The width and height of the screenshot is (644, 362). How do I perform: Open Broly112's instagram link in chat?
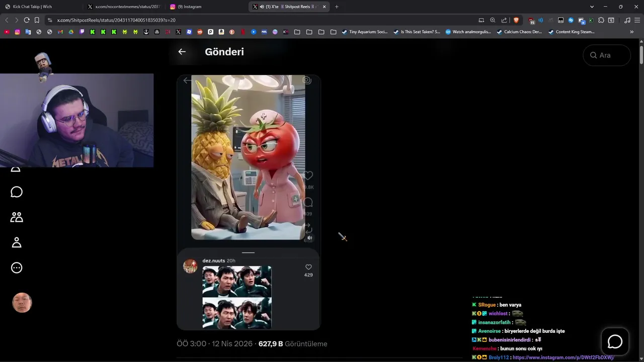click(563, 357)
